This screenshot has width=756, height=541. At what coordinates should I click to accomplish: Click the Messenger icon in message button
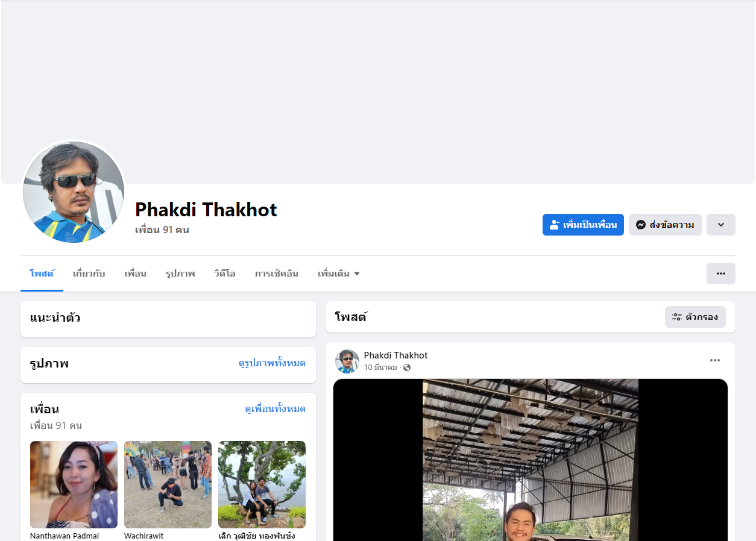641,225
